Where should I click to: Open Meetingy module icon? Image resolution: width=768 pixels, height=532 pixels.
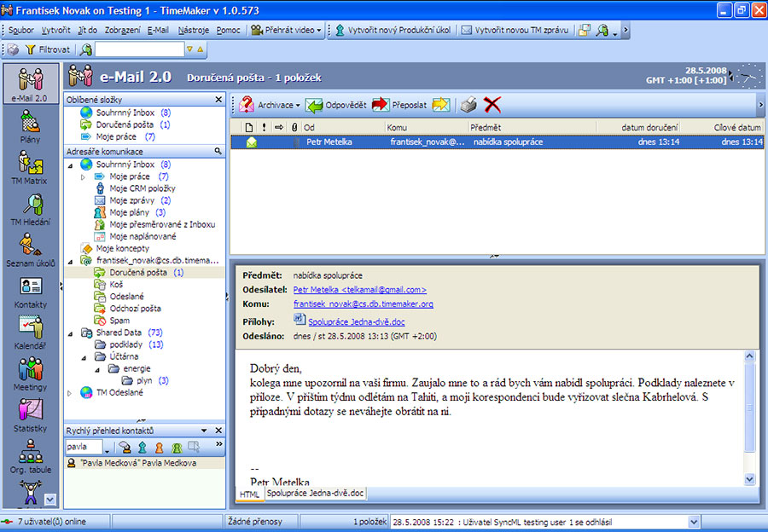click(30, 373)
